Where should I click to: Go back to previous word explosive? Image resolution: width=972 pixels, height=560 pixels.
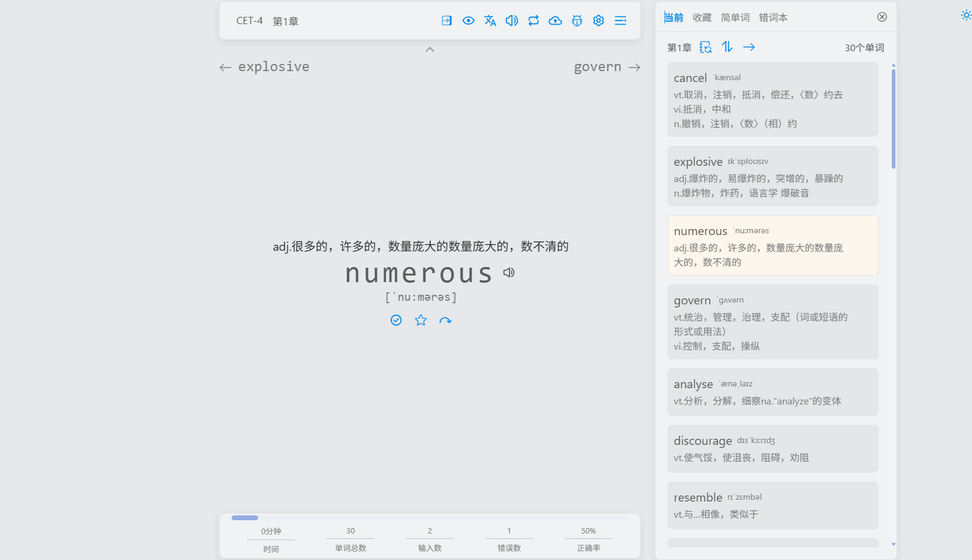(265, 67)
